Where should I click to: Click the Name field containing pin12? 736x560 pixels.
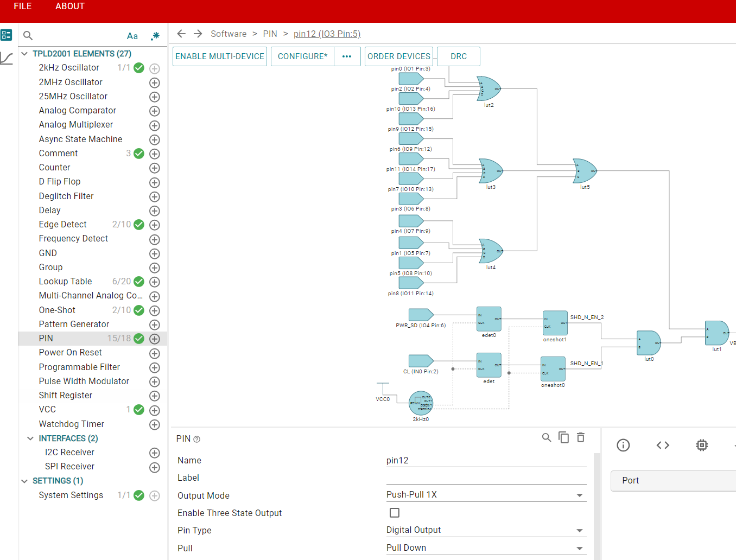click(486, 460)
